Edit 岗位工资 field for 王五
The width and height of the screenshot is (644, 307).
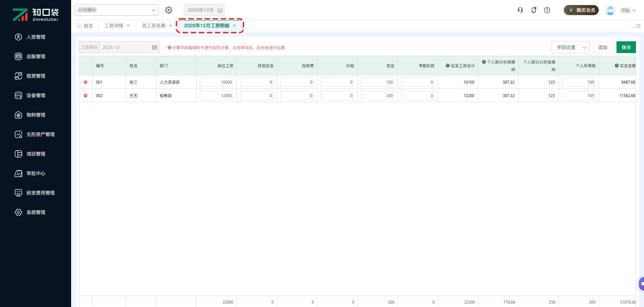click(x=216, y=96)
